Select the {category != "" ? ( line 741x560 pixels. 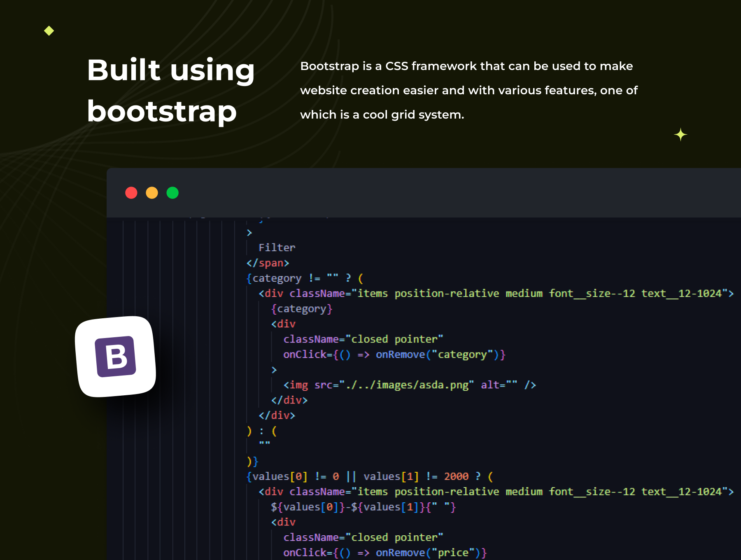click(305, 278)
